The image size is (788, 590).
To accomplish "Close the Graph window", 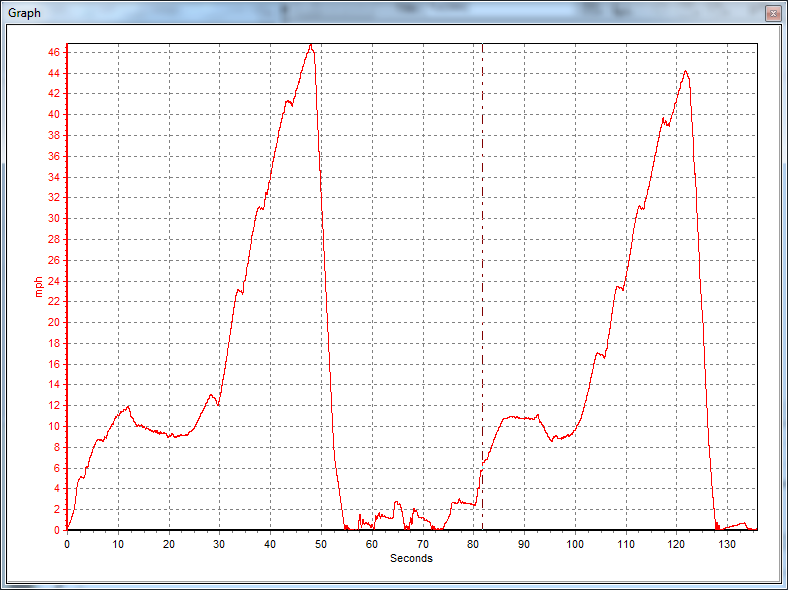I will pos(773,14).
